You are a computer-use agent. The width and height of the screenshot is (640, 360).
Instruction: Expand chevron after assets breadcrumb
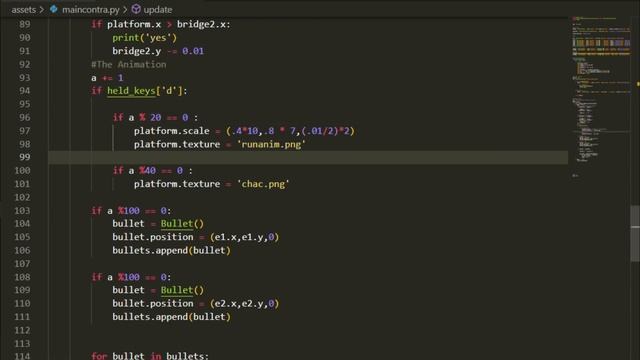42,9
